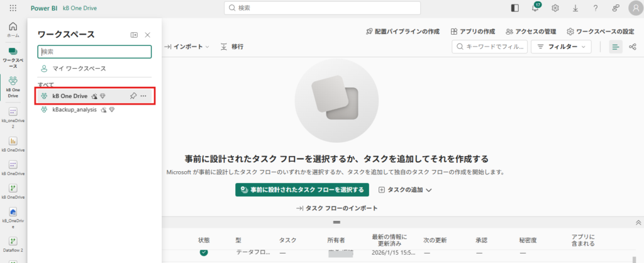Go to Home in left navigation

click(x=13, y=29)
